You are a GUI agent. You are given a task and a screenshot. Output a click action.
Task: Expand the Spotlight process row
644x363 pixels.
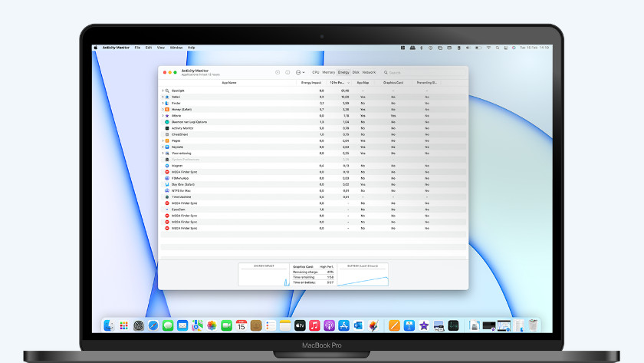(163, 91)
